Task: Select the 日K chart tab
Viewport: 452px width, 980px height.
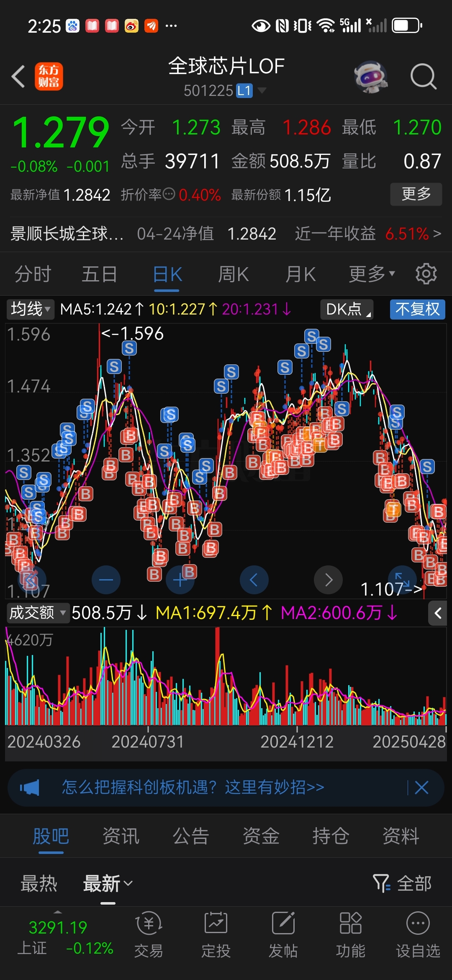Action: click(167, 274)
